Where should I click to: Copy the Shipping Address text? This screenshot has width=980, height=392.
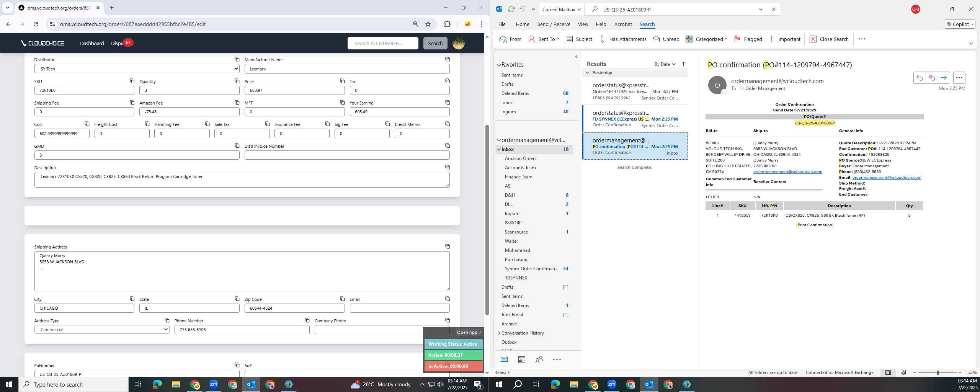pyautogui.click(x=447, y=246)
